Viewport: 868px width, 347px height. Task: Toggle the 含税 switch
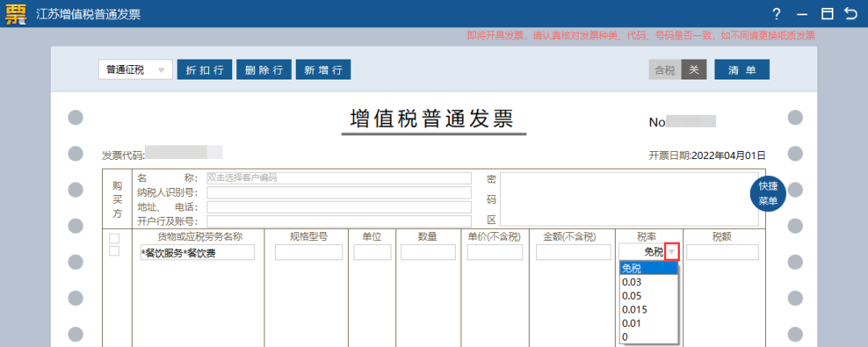[678, 70]
